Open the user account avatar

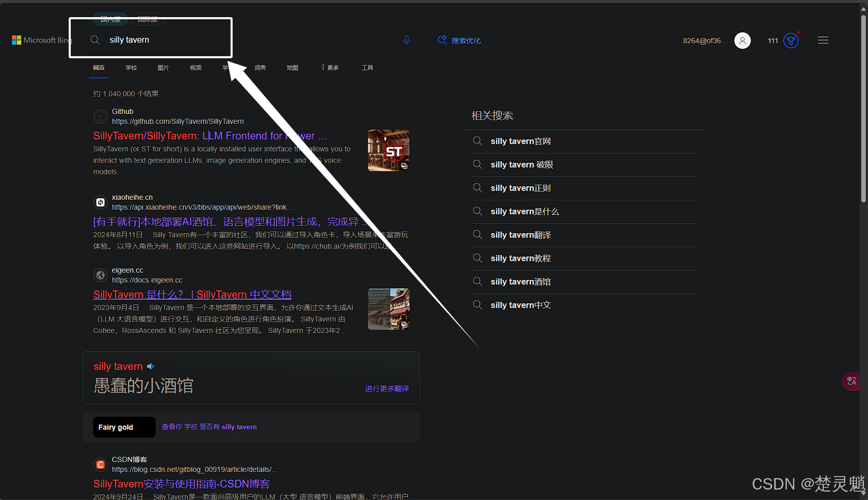(x=743, y=40)
